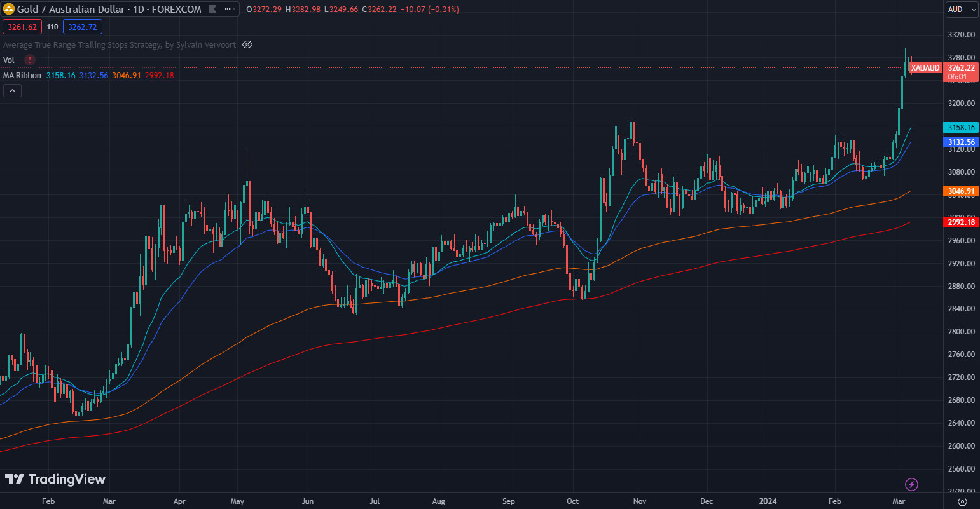Click the 2600.00 price scale label
The height and width of the screenshot is (509, 980).
click(x=962, y=446)
